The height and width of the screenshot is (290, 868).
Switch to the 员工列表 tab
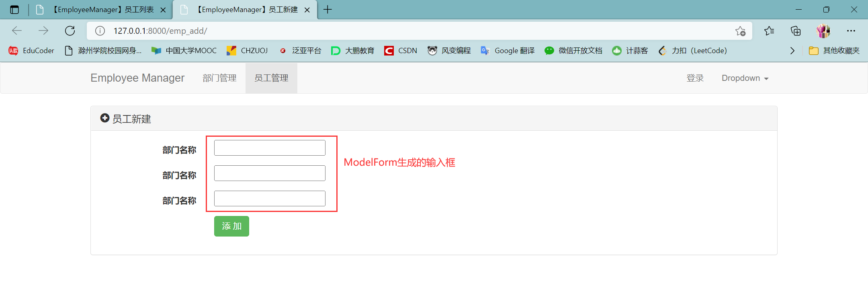coord(101,10)
